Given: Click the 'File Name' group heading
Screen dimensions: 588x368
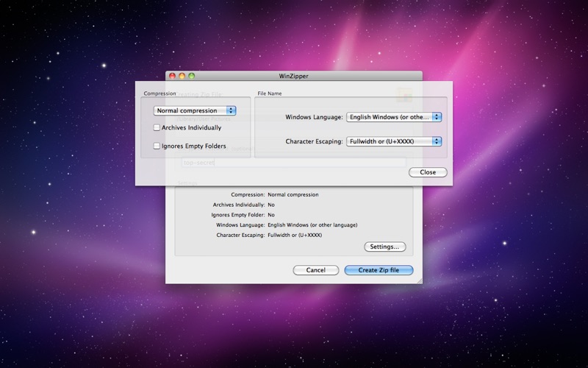Looking at the screenshot, I should [x=270, y=93].
